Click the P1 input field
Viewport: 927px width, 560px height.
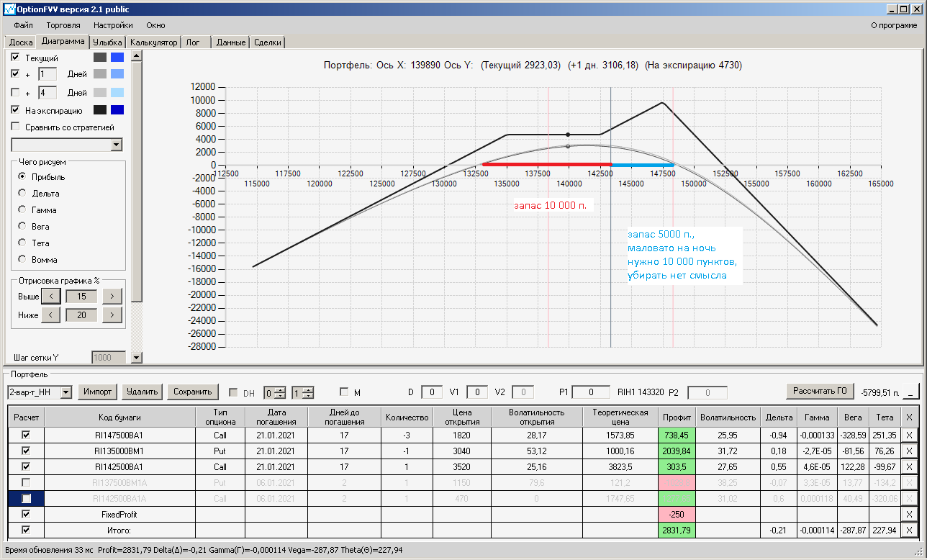[591, 392]
